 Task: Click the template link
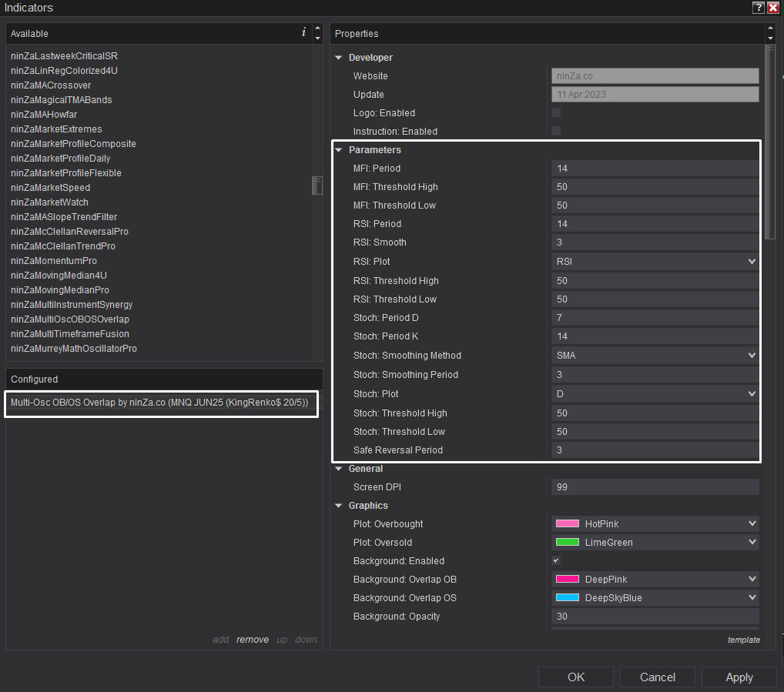pos(743,640)
